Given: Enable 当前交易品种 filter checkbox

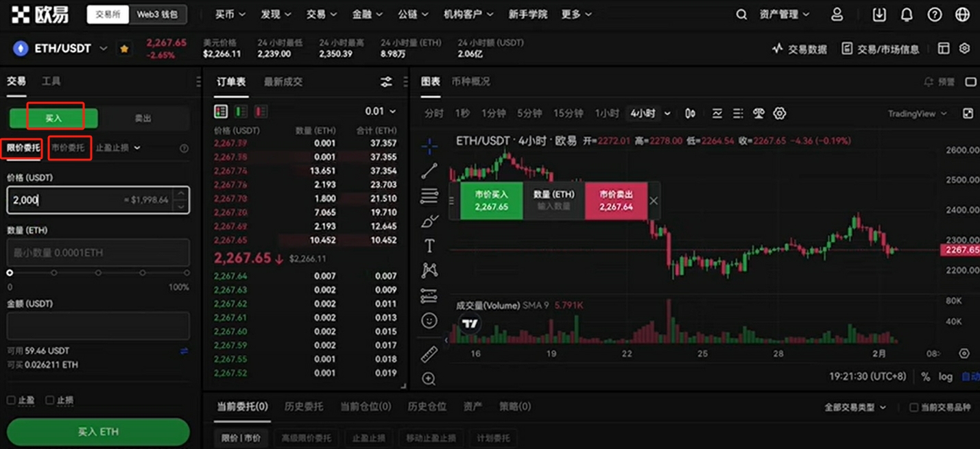Looking at the screenshot, I should click(x=913, y=407).
